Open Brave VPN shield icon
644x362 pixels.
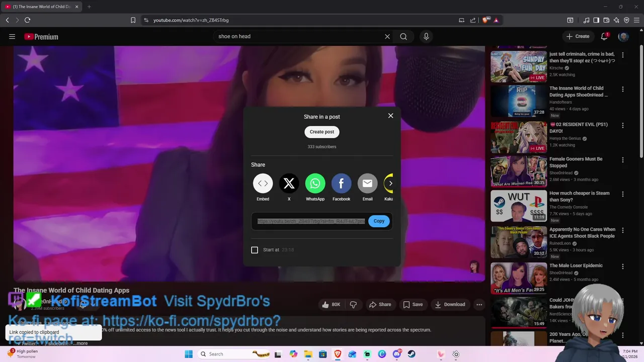(626, 20)
